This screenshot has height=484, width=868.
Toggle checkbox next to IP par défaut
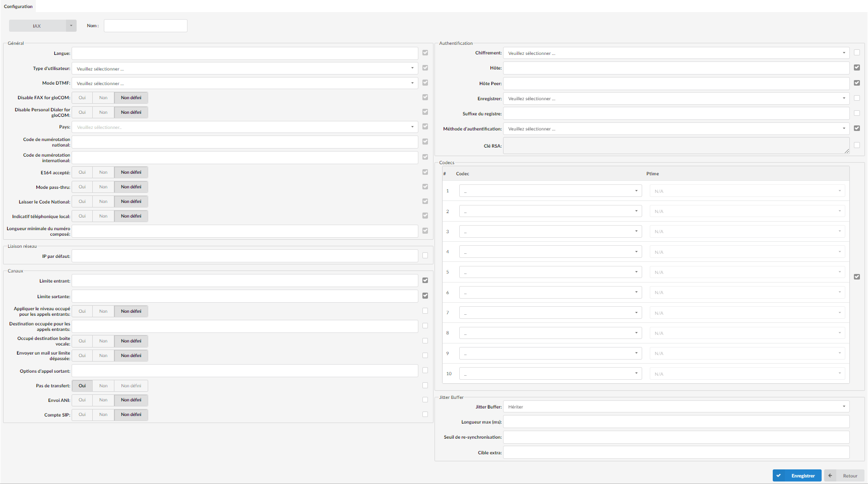[425, 255]
